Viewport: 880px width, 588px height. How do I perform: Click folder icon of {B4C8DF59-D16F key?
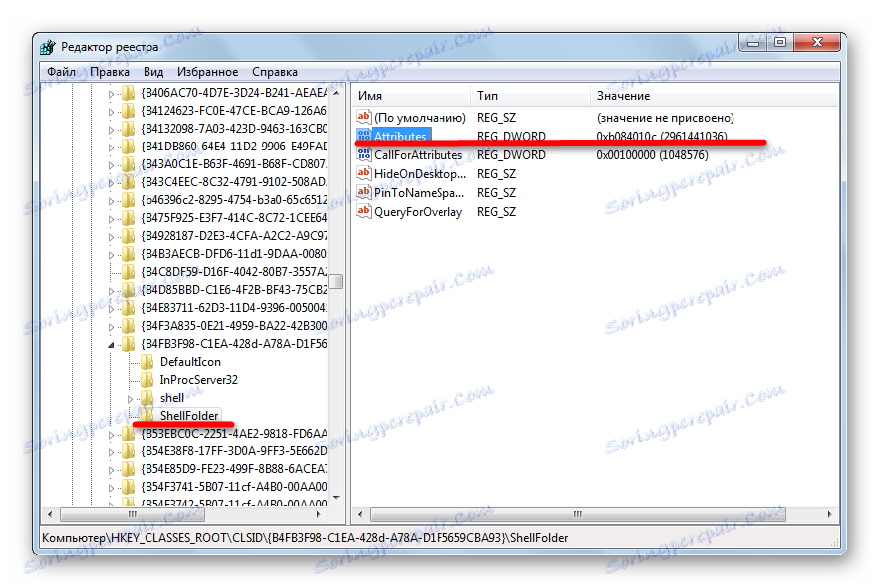(129, 271)
